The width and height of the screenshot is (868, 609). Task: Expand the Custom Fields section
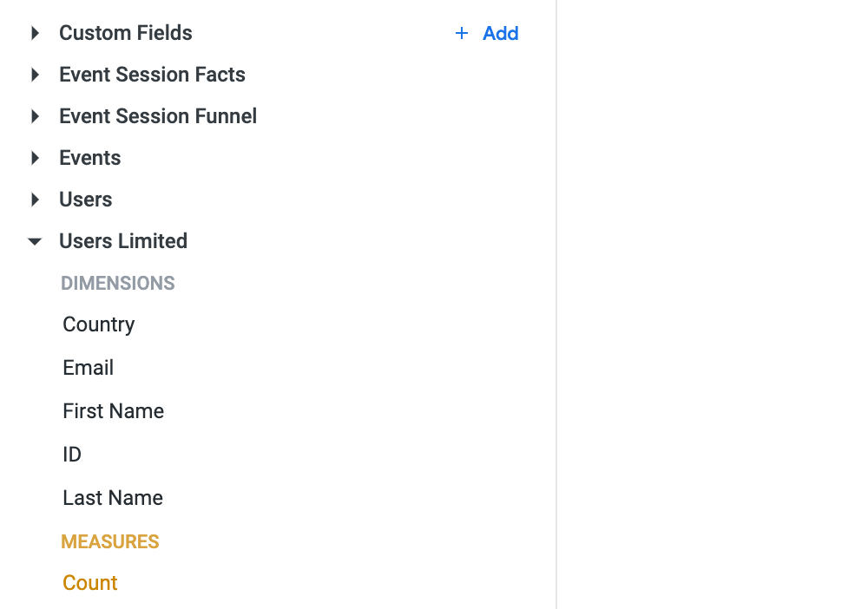[x=34, y=33]
